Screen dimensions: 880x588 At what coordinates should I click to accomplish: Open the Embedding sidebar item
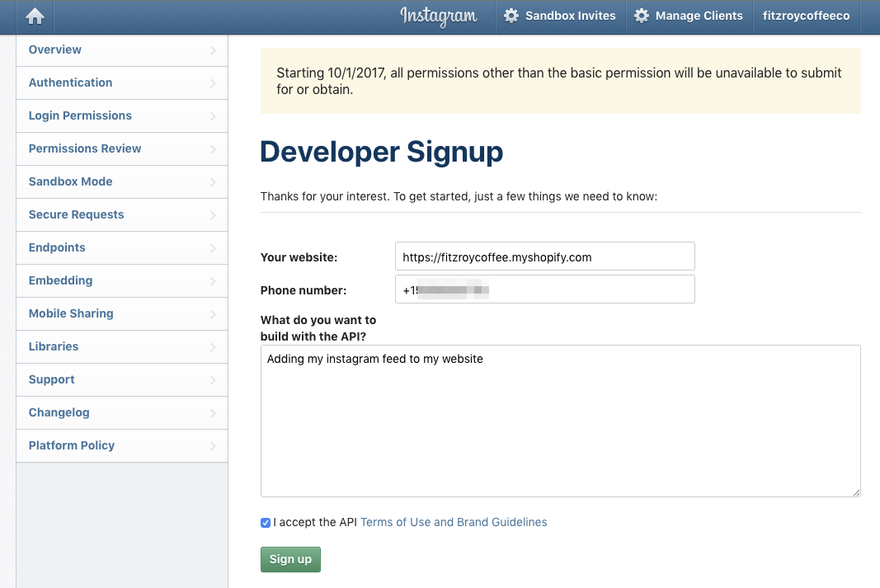pyautogui.click(x=122, y=281)
